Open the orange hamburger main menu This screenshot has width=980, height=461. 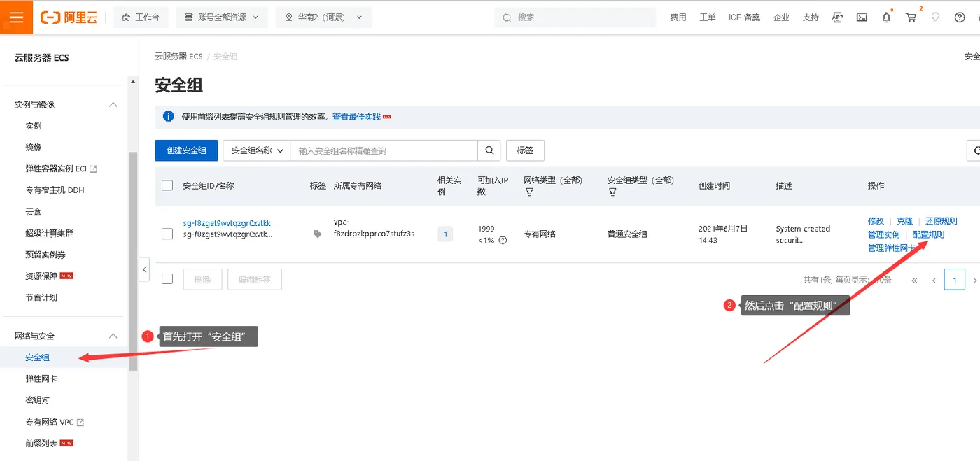point(17,17)
